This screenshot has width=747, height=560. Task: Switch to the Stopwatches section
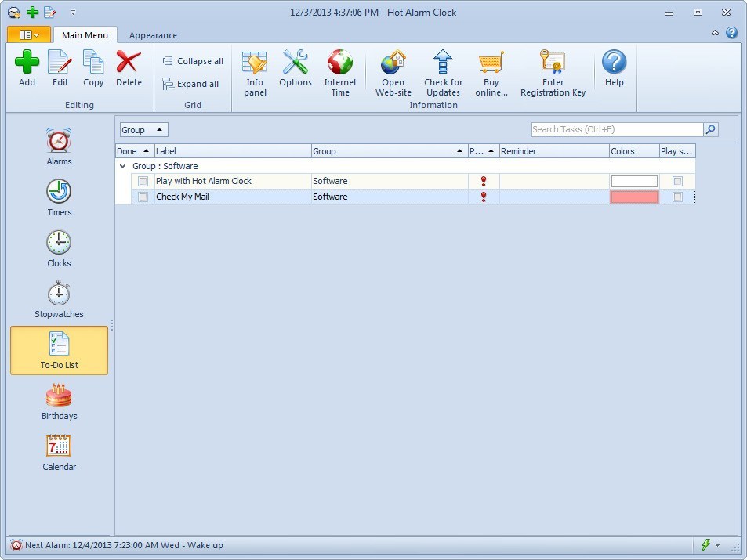pyautogui.click(x=59, y=300)
